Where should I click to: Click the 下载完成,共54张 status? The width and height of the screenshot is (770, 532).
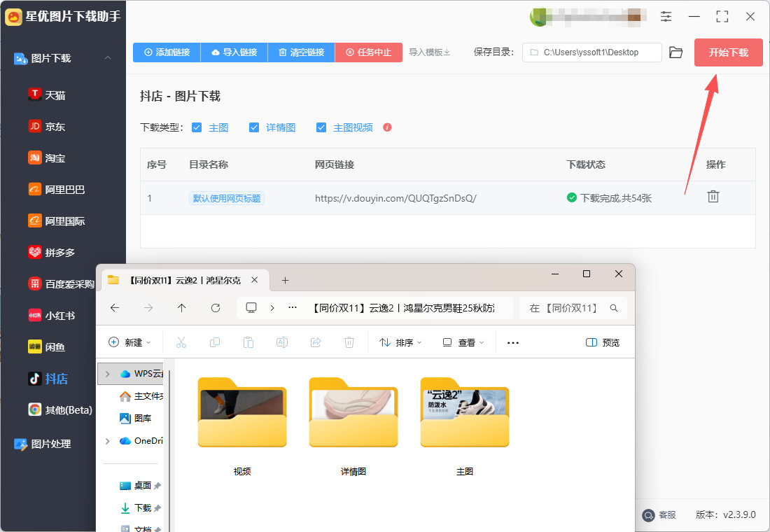609,198
